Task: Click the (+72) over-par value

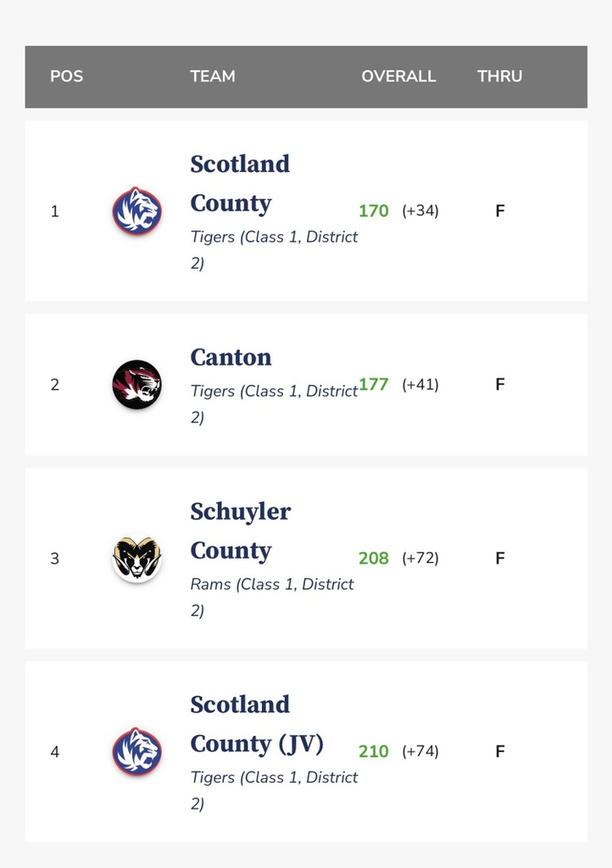Action: point(420,559)
